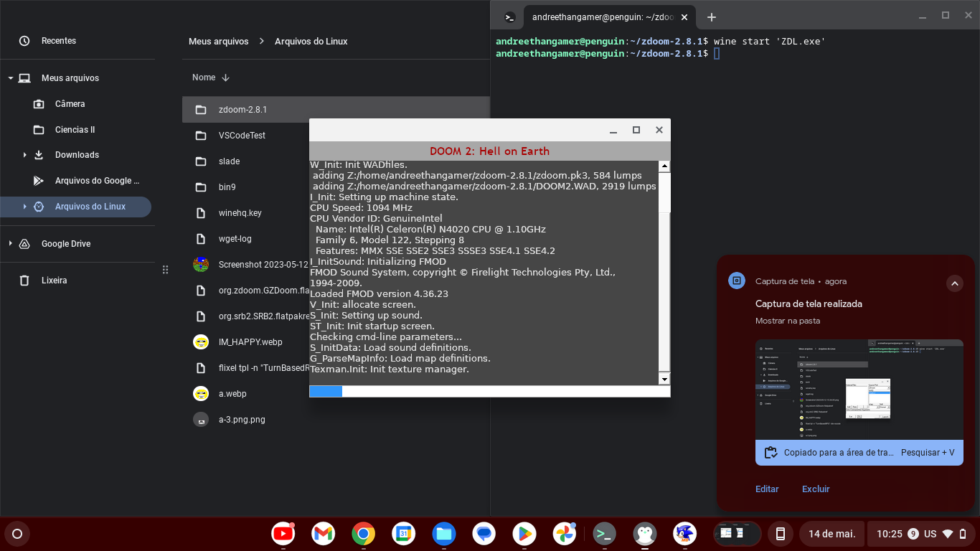Sort files by Nome column
Screen dimensions: 980x551
click(x=210, y=77)
